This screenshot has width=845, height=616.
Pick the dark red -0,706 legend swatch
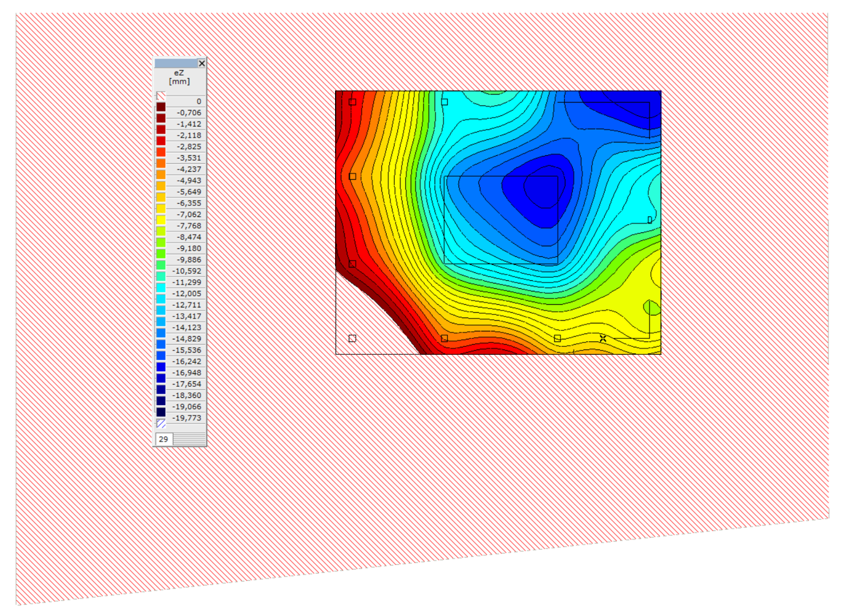(161, 107)
